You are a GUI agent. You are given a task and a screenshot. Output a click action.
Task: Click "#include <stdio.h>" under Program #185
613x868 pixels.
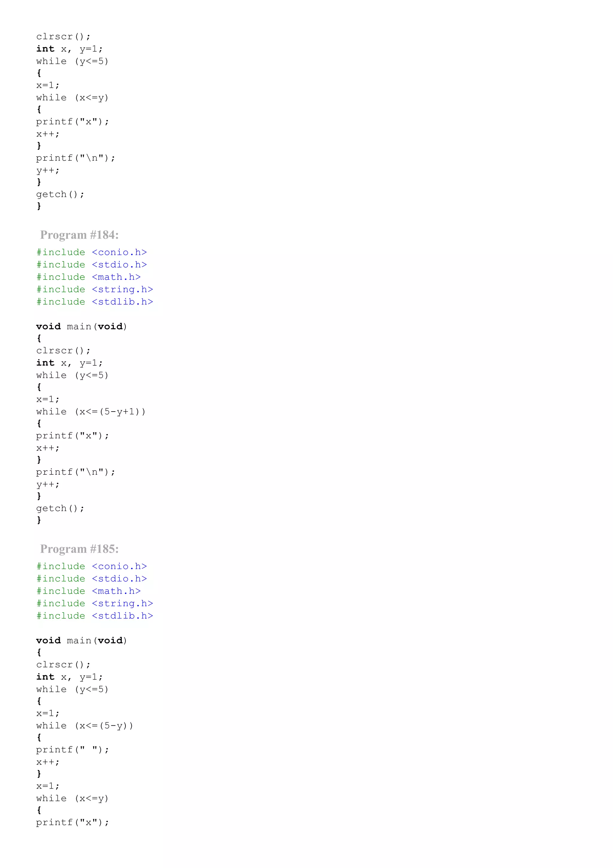coord(91,579)
